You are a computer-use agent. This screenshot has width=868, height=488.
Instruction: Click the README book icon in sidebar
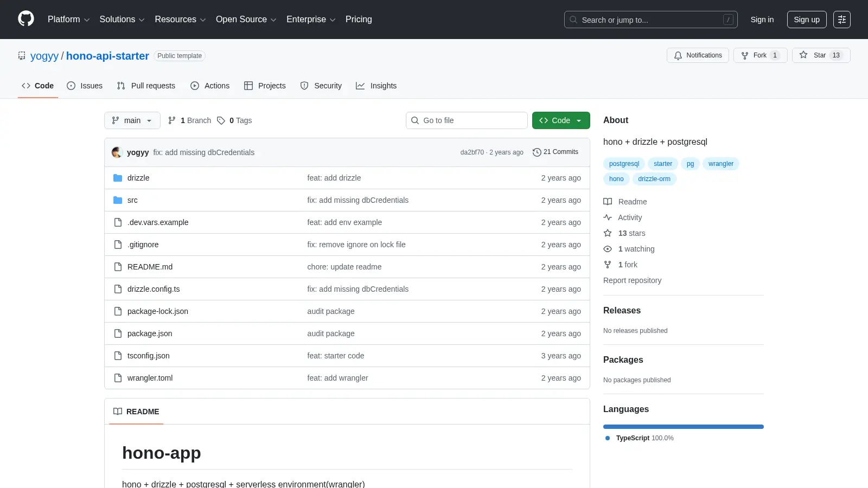coord(608,202)
